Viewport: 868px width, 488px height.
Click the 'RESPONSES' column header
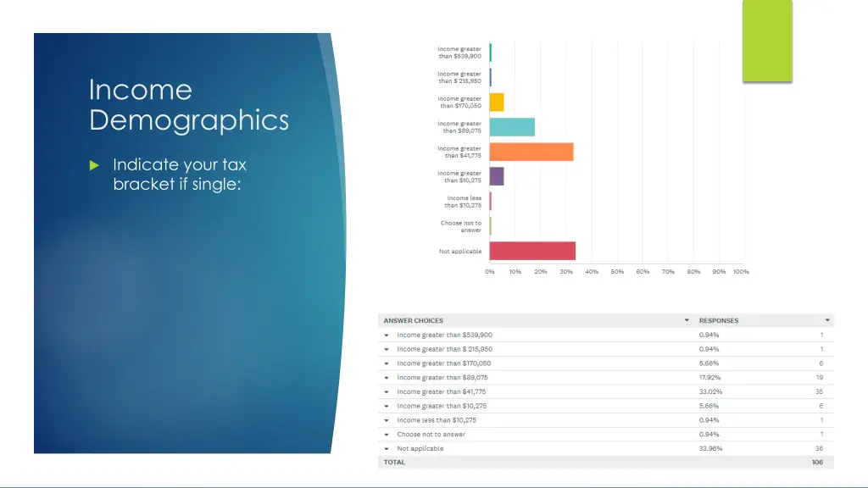click(x=719, y=320)
